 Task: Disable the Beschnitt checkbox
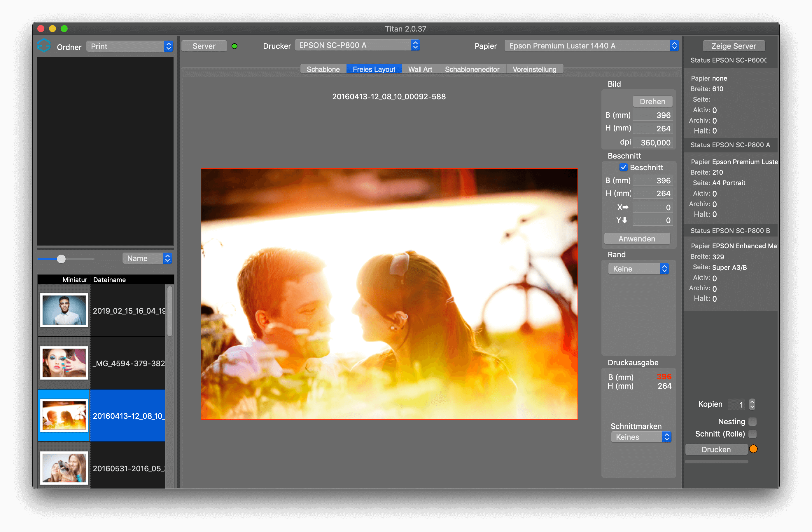point(623,167)
